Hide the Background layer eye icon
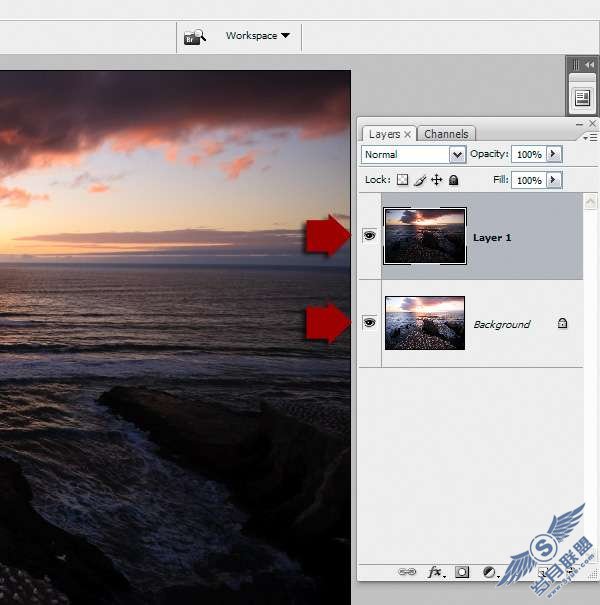Image resolution: width=600 pixels, height=605 pixels. pos(369,322)
